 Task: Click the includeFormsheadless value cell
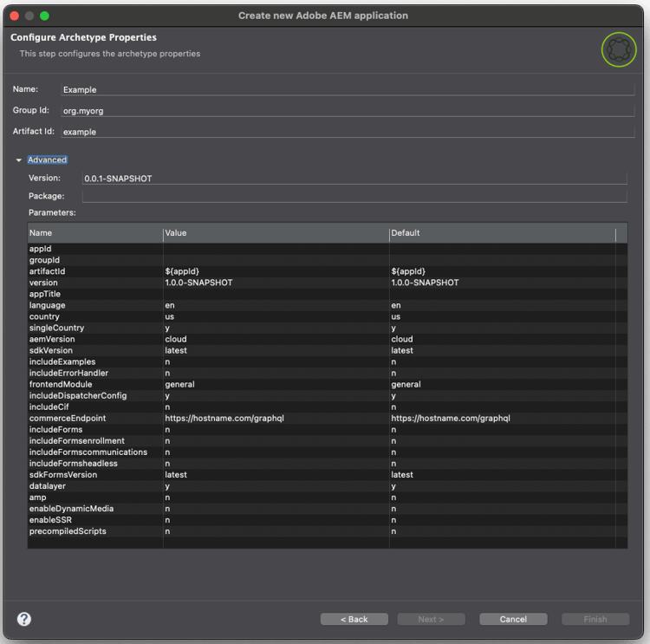coord(276,464)
